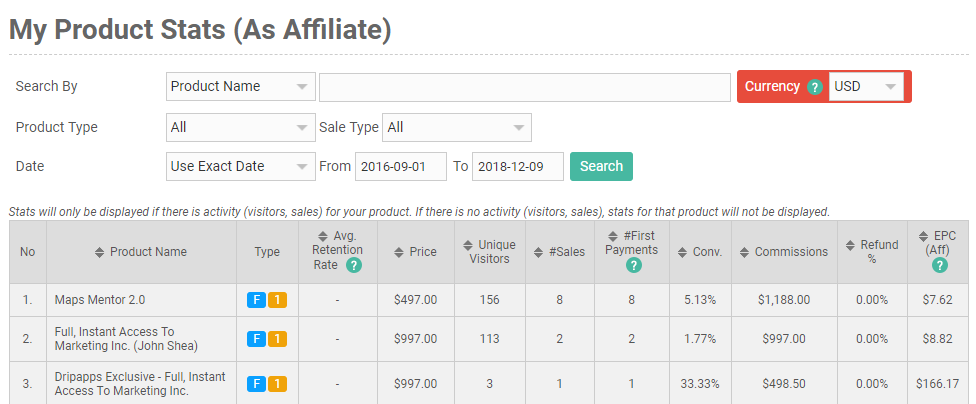Image resolution: width=976 pixels, height=404 pixels.
Task: Click the $7.62 EPC cell
Action: point(937,300)
